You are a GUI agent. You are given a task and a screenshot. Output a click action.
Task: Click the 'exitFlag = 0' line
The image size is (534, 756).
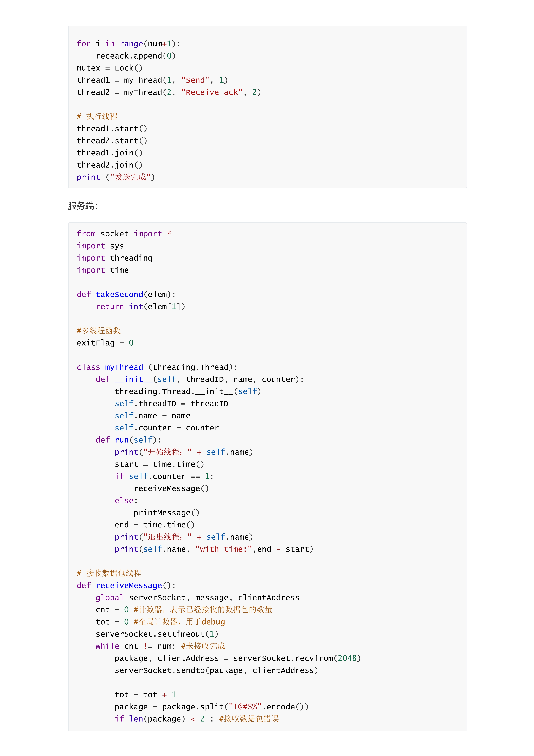pos(105,343)
